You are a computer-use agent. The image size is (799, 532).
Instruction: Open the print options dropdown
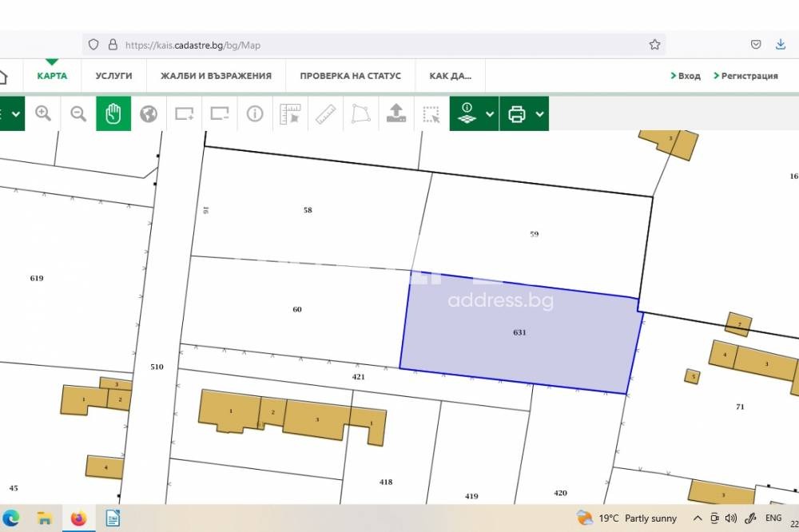coord(540,113)
